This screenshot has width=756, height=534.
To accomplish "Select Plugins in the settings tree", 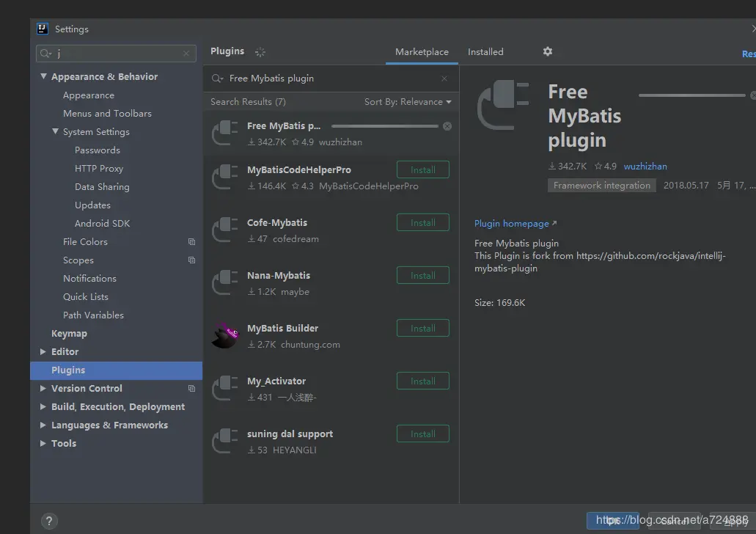I will coord(116,370).
